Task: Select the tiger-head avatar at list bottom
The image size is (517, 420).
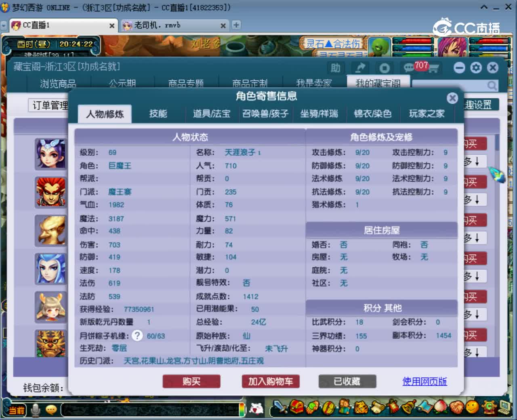Action: click(50, 343)
